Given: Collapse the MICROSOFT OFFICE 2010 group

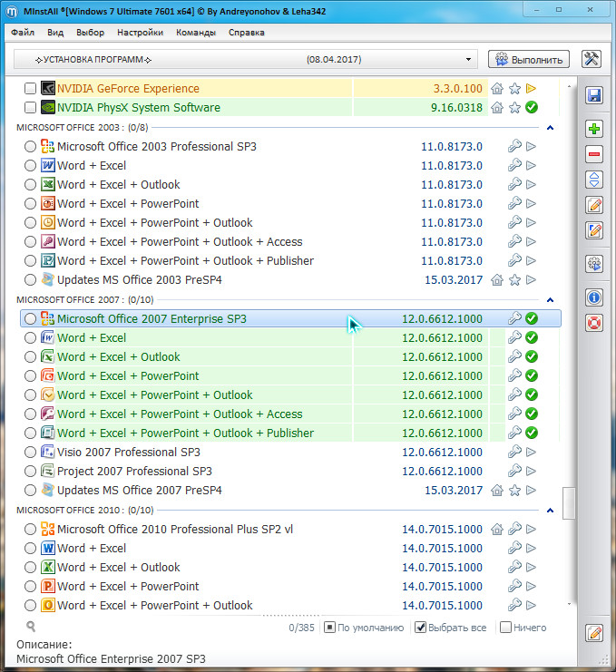Looking at the screenshot, I should (551, 510).
